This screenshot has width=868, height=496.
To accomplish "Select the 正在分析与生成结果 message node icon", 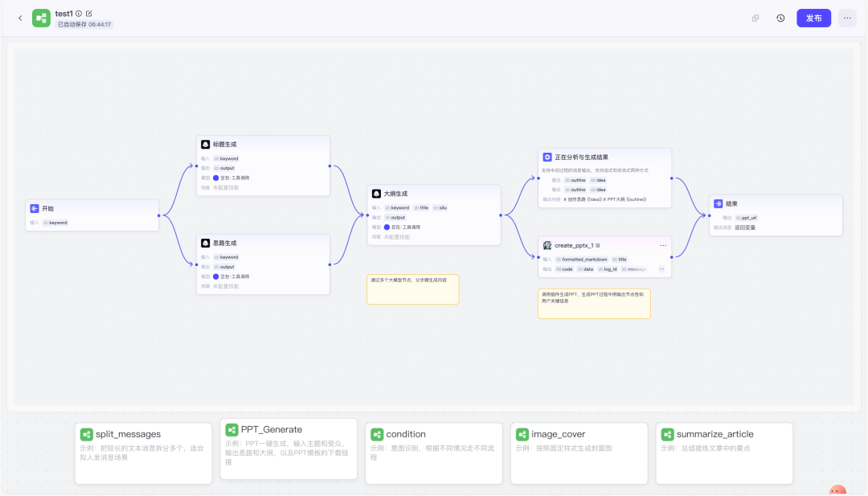I will (x=547, y=158).
